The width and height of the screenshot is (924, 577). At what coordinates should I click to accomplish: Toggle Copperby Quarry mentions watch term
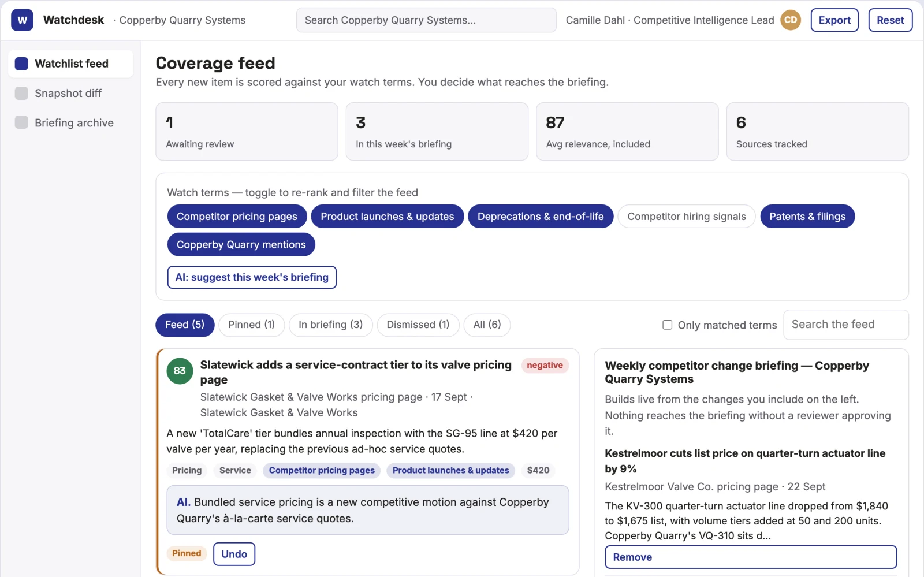[241, 244]
